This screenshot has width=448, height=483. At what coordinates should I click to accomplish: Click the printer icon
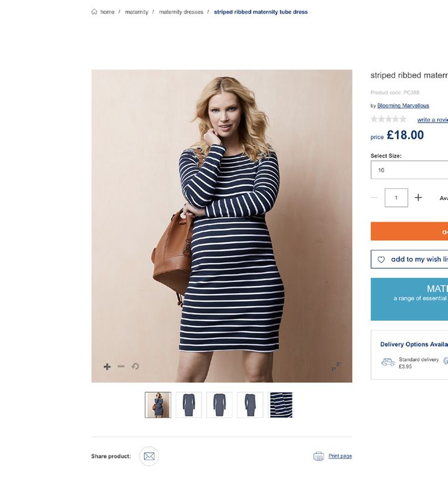(319, 456)
